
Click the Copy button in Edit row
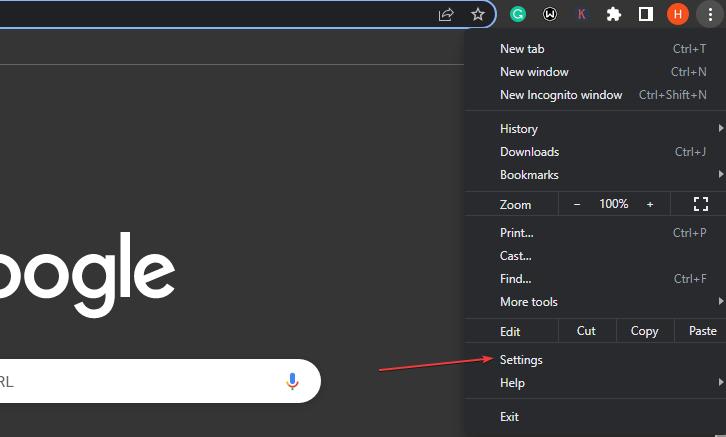(644, 331)
